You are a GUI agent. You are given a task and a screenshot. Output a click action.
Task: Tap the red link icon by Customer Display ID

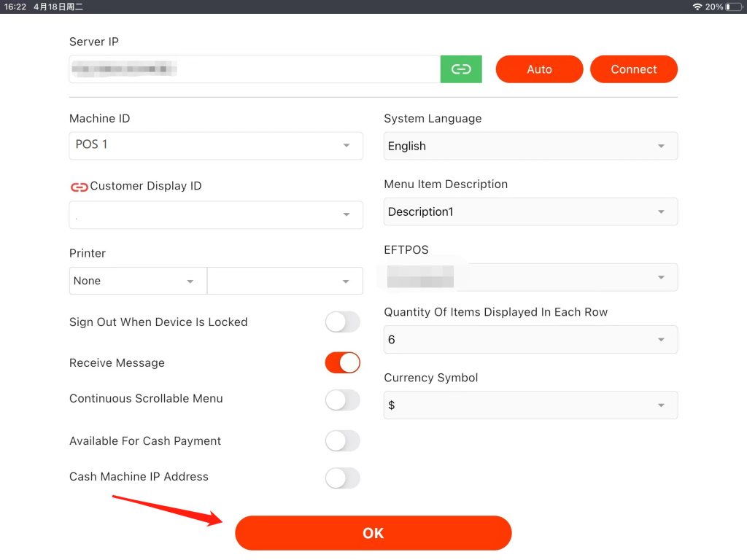pyautogui.click(x=79, y=187)
